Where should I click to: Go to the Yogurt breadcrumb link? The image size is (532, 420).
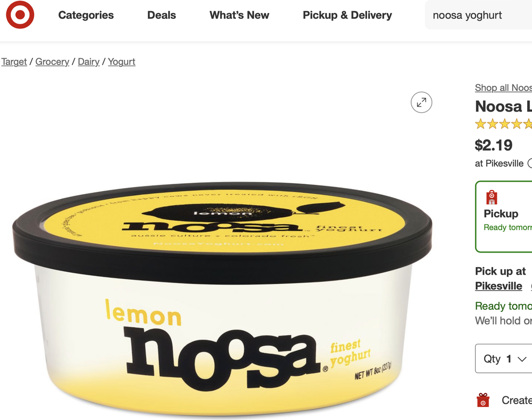(x=121, y=62)
